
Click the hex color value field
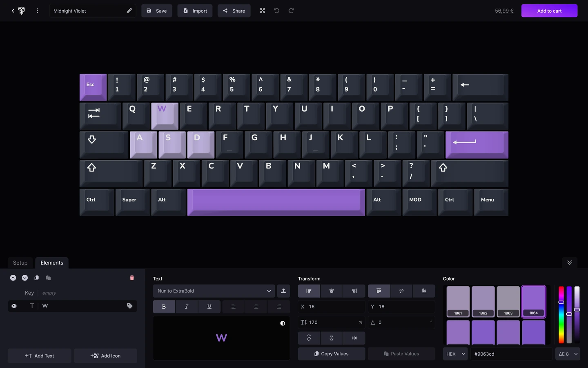(511, 354)
